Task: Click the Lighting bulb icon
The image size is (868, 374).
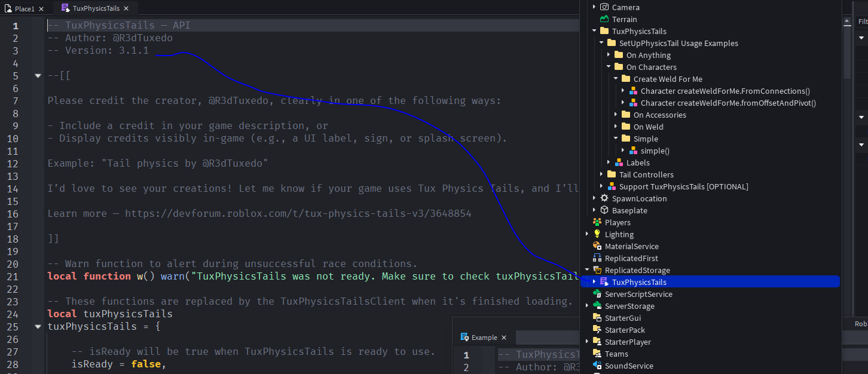Action: 597,234
